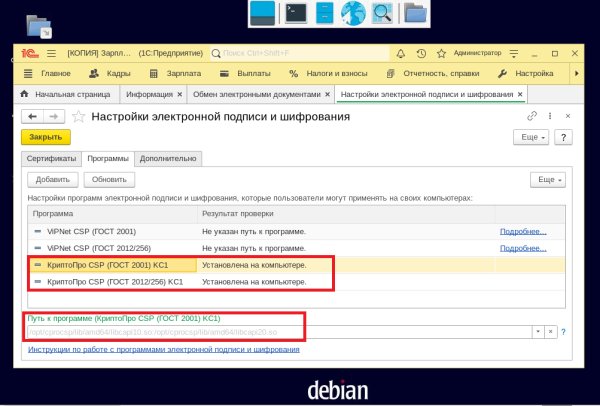Switch to Информация tab
This screenshot has width=600, height=406.
[x=149, y=94]
